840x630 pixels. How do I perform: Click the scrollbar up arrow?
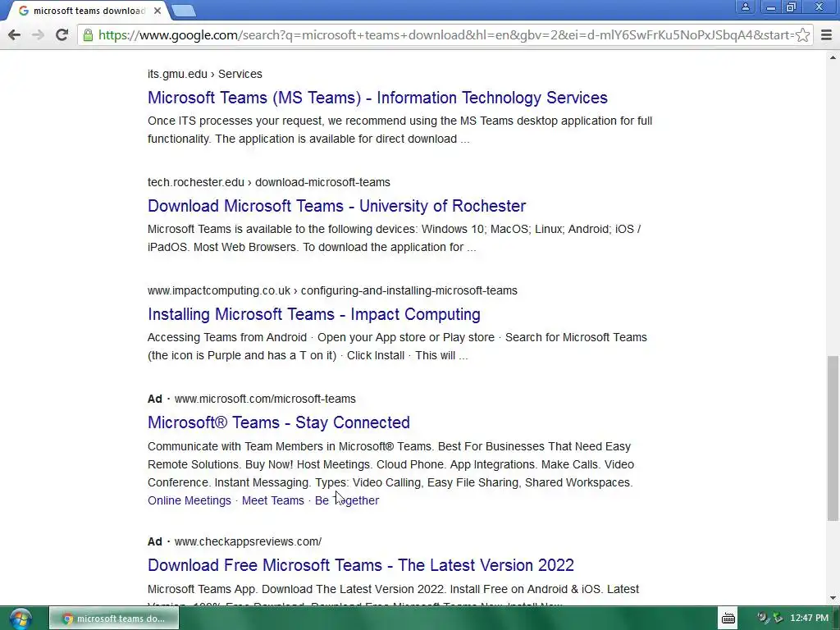point(833,57)
